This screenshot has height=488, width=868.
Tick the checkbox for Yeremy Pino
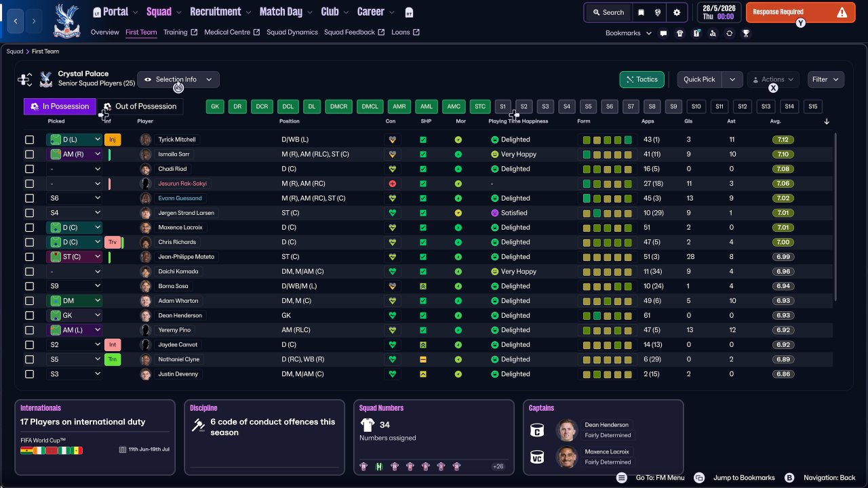[29, 330]
